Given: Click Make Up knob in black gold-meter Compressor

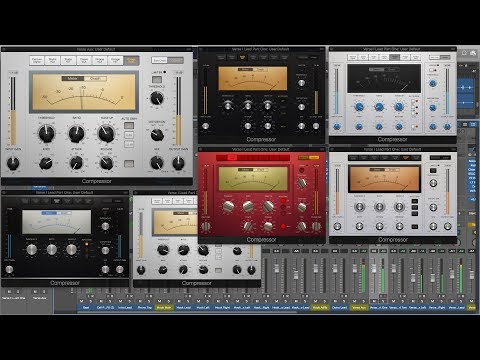Looking at the screenshot, I should (x=268, y=106).
